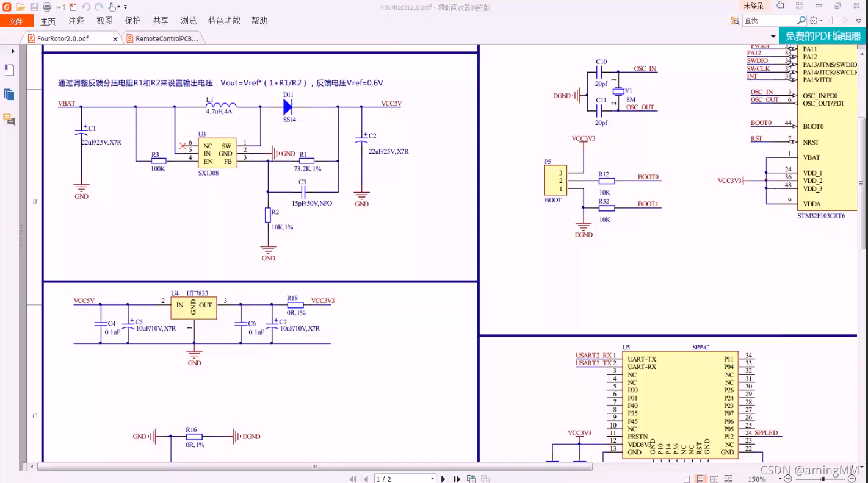Viewport: 868px width, 483px height.
Task: Expand the document tab list dropdown arrow
Action: pyautogui.click(x=774, y=37)
